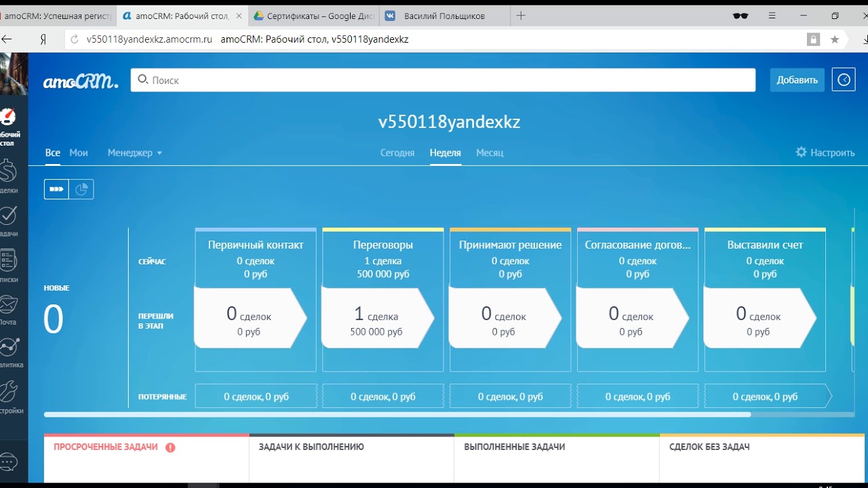Viewport: 868px width, 488px height.
Task: Click the Поиск search field
Action: tap(443, 80)
